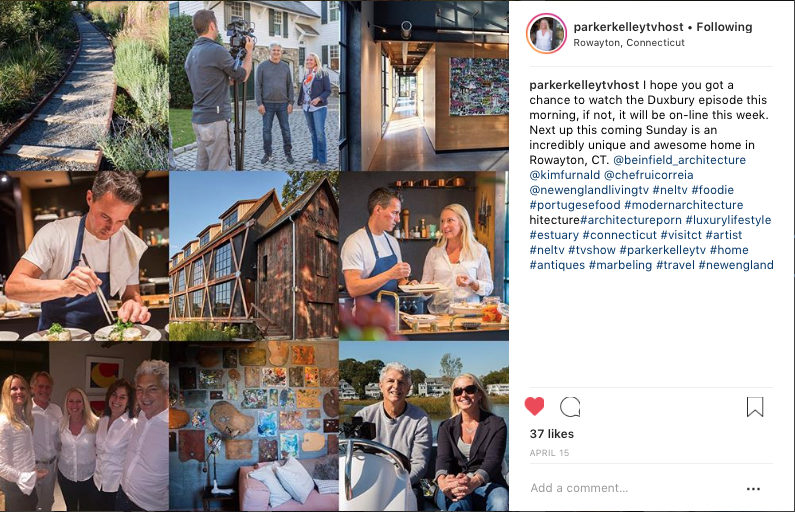
Task: Open the @kimfurnald mention
Action: tap(565, 175)
